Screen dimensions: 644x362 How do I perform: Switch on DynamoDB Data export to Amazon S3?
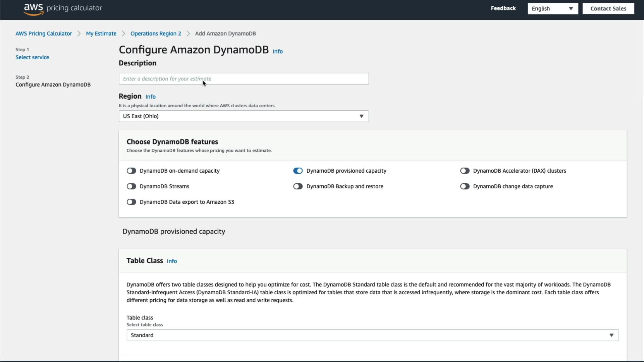click(131, 202)
